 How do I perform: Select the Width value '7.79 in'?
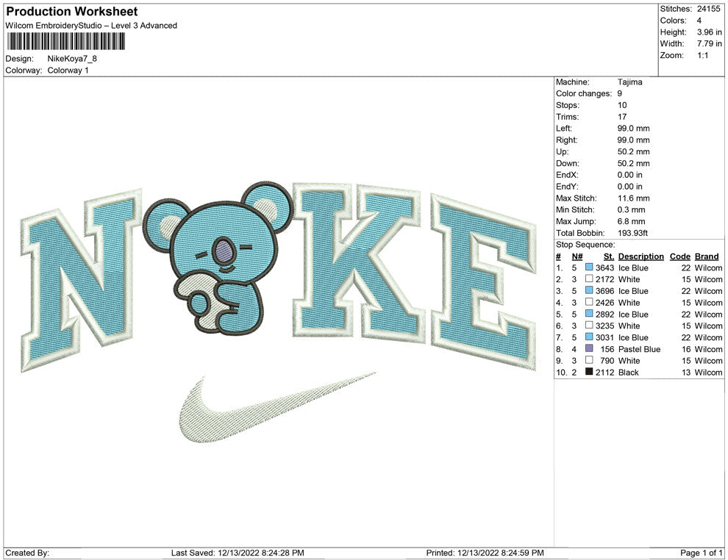(x=710, y=43)
